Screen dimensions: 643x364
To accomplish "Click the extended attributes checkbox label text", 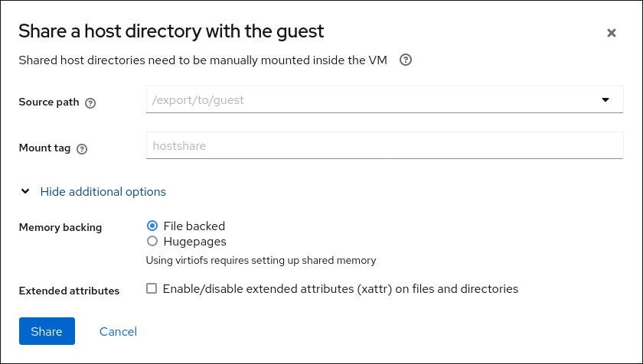I will (x=341, y=289).
